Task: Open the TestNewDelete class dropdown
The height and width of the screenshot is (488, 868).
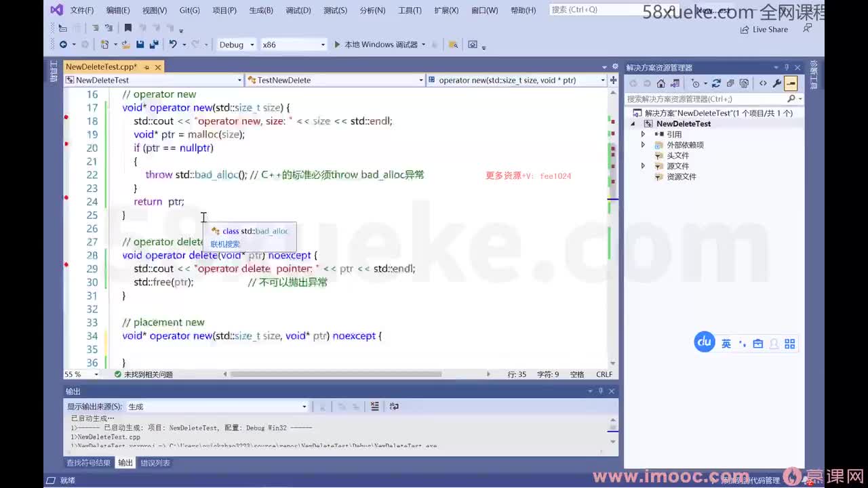Action: click(x=335, y=80)
